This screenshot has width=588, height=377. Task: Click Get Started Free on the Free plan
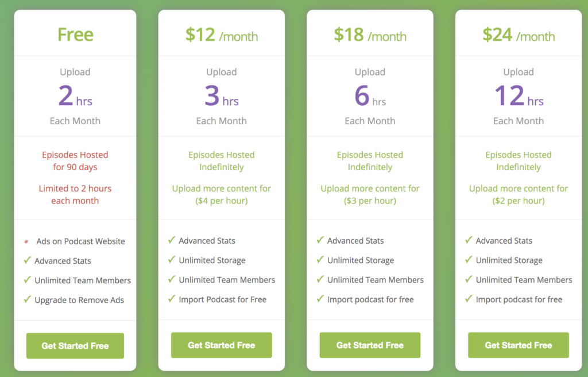[x=75, y=345]
